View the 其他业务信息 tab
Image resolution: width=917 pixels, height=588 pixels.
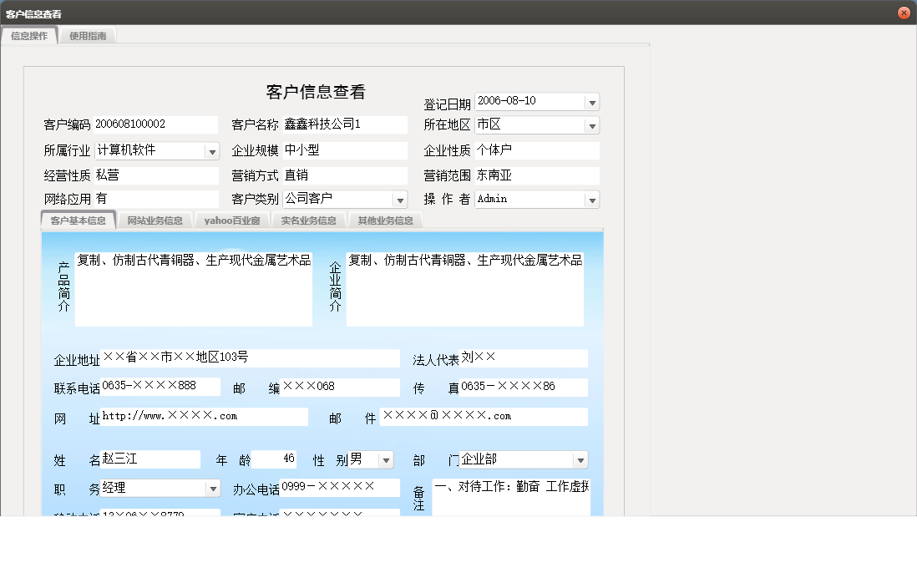385,220
